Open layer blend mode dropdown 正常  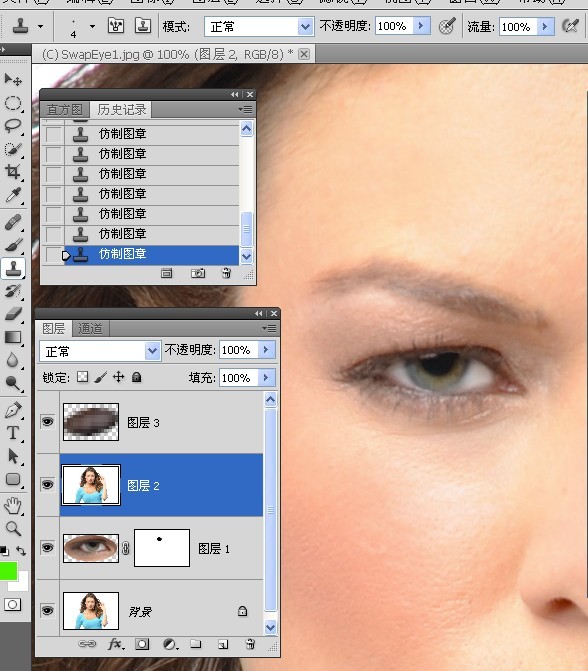click(100, 351)
